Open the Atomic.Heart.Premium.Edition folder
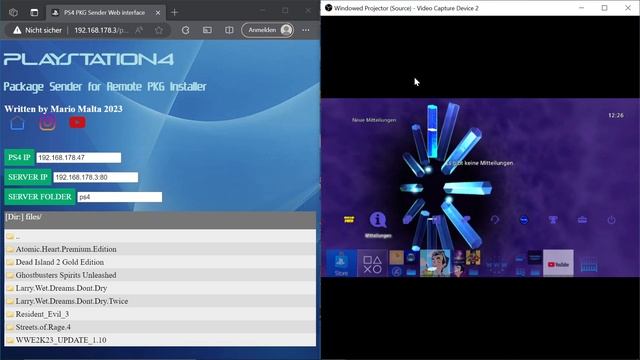Viewport: 640px width, 360px height. coord(160,249)
